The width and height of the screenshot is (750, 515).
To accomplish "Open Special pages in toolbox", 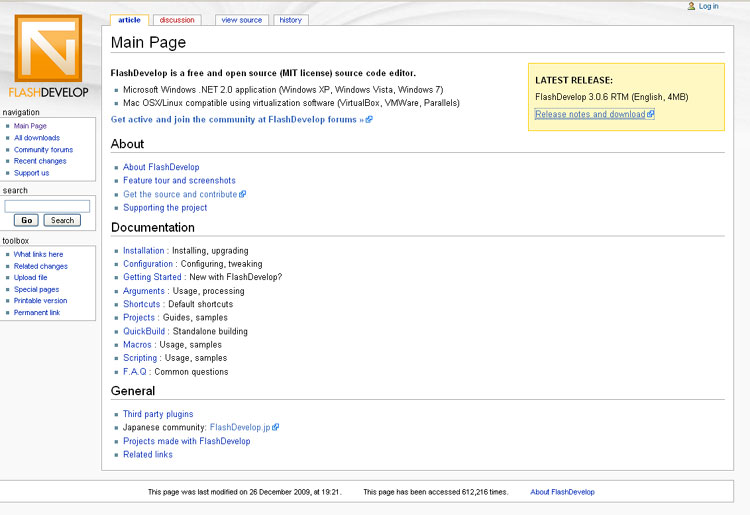I will [x=36, y=289].
